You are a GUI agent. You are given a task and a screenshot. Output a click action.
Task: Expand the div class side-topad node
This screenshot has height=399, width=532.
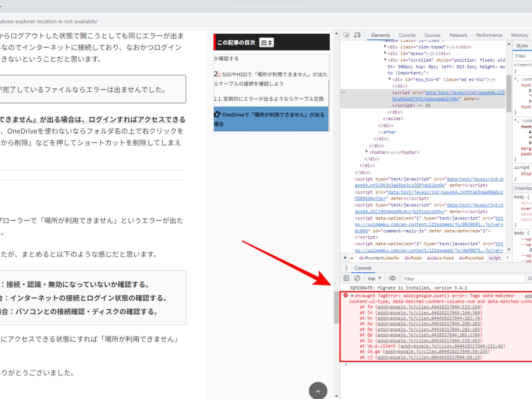(x=385, y=47)
